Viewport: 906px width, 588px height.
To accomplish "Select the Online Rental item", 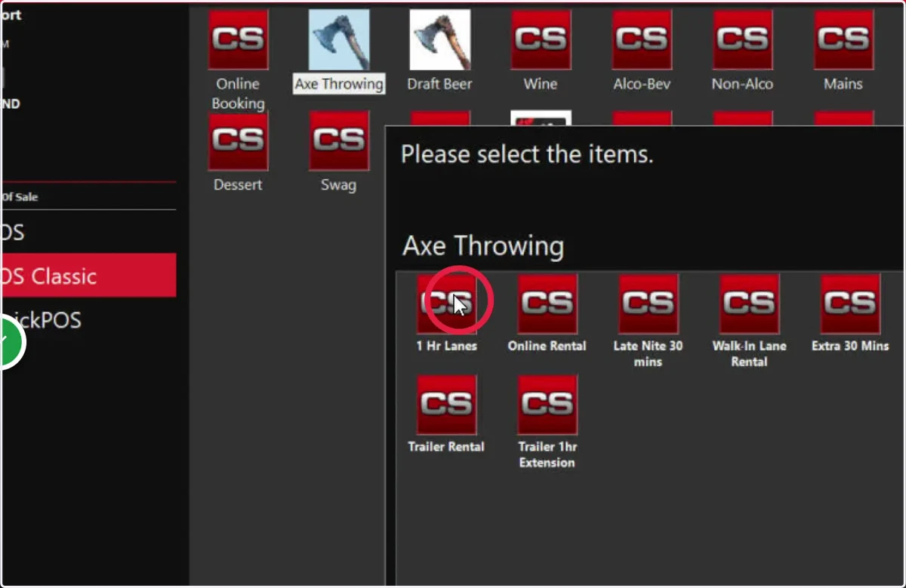I will pos(547,303).
